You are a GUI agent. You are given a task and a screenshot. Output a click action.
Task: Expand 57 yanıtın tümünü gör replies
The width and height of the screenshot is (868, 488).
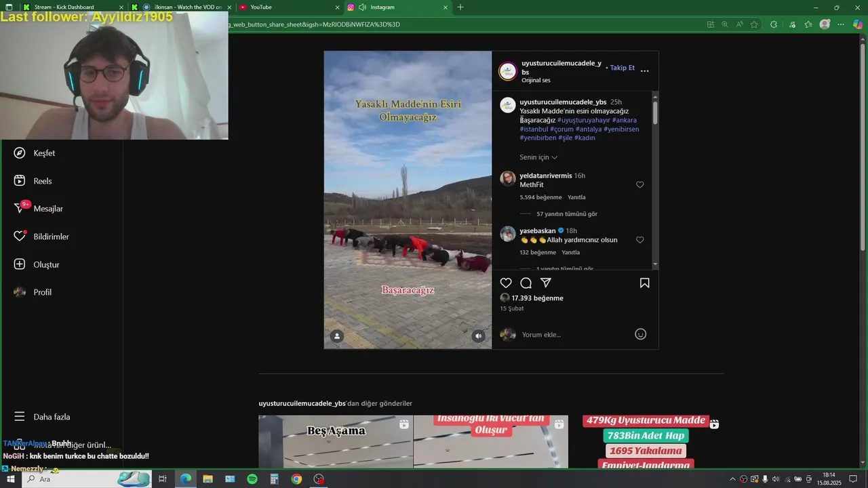pyautogui.click(x=567, y=214)
